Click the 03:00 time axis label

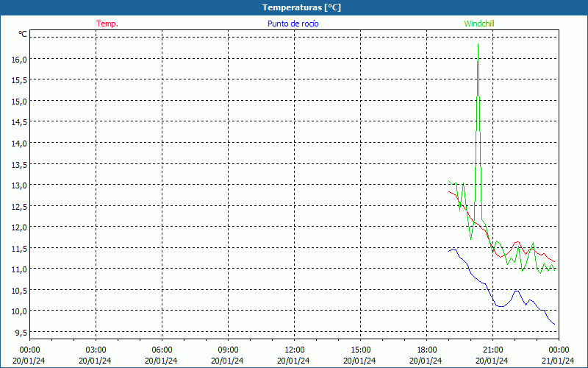(96, 350)
